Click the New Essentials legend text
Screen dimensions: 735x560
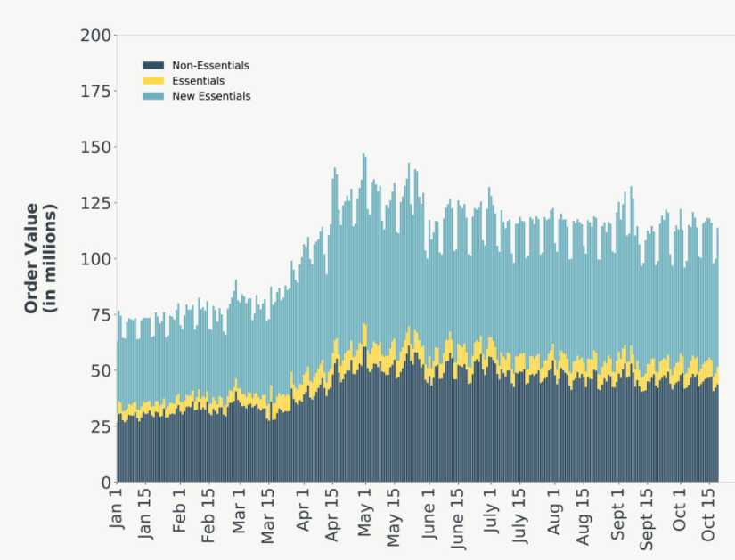pyautogui.click(x=213, y=95)
